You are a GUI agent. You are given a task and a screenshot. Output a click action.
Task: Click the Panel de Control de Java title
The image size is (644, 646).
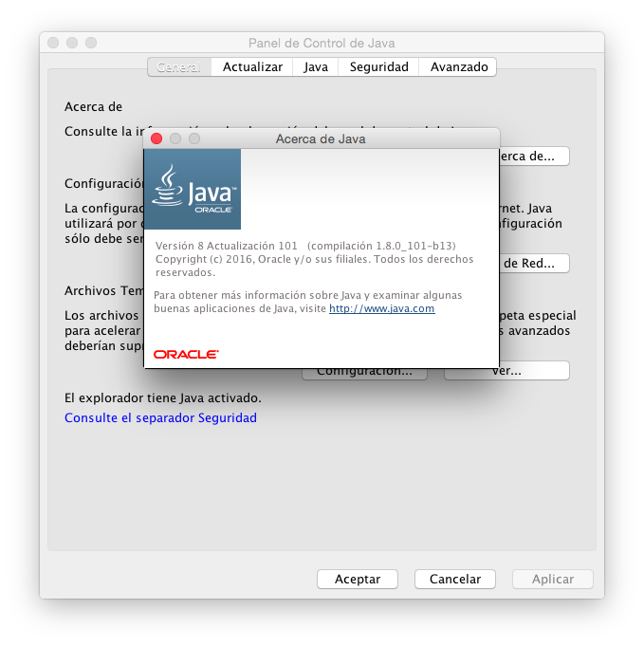click(322, 43)
